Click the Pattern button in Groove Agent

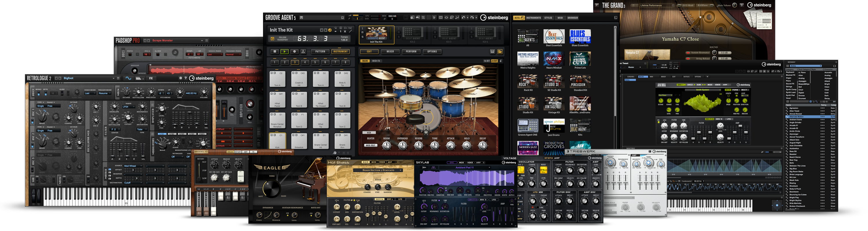coord(320,51)
